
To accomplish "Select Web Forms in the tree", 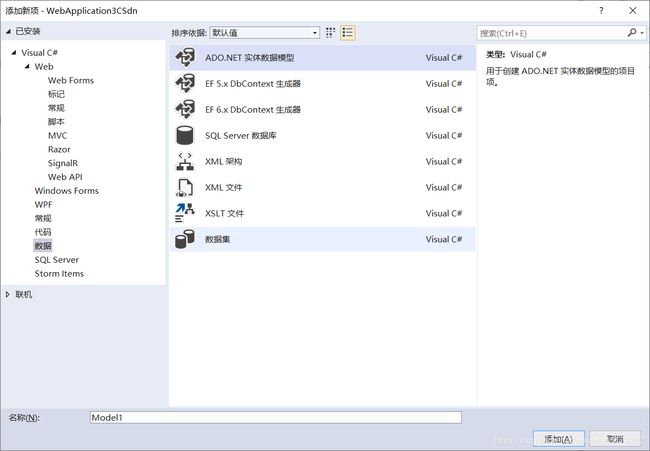I will pos(71,80).
